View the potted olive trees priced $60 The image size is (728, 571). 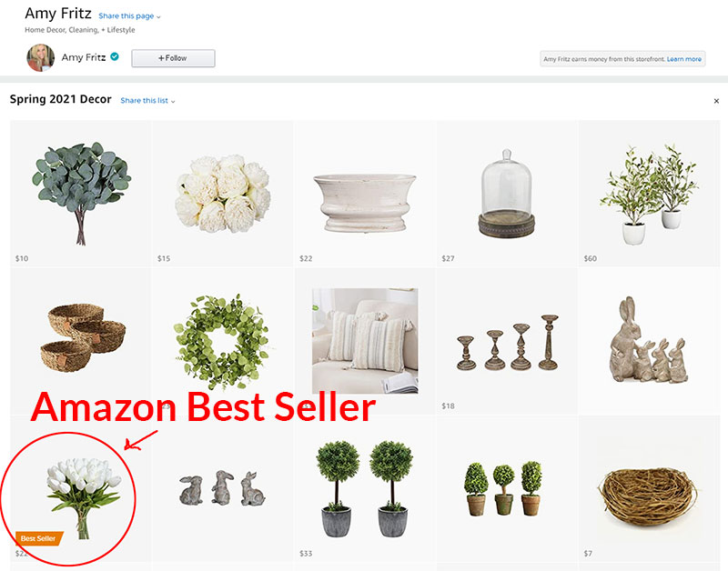point(649,194)
